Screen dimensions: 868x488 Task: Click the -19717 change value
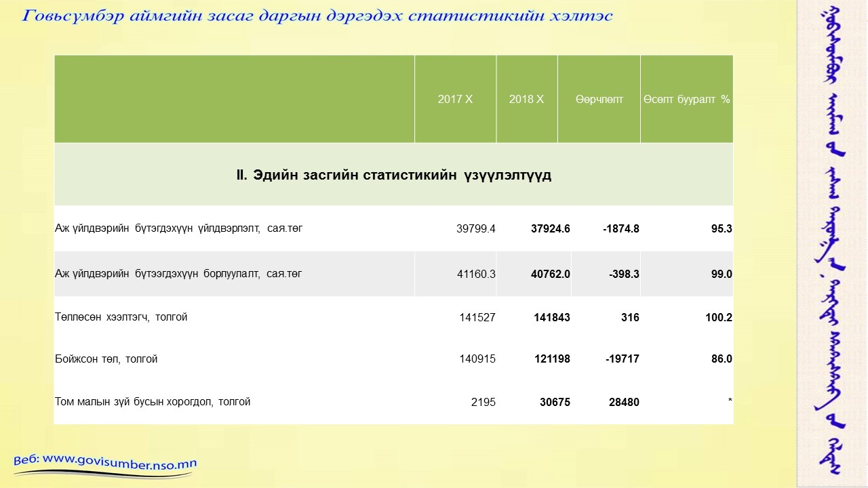pos(622,359)
